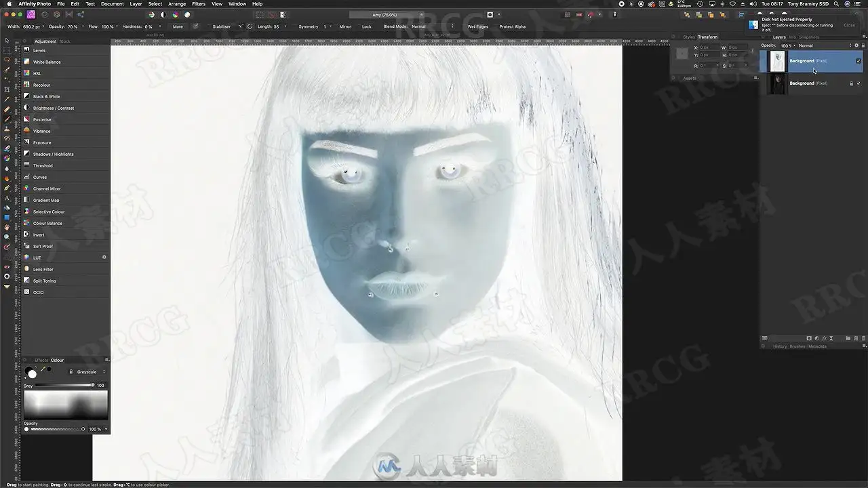The image size is (868, 488).
Task: Adjust the Colour panel Opacity slider
Action: click(x=57, y=429)
